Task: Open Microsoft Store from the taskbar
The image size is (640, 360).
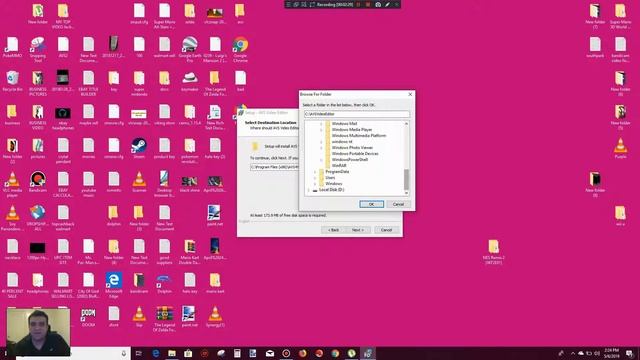Action: click(188, 353)
